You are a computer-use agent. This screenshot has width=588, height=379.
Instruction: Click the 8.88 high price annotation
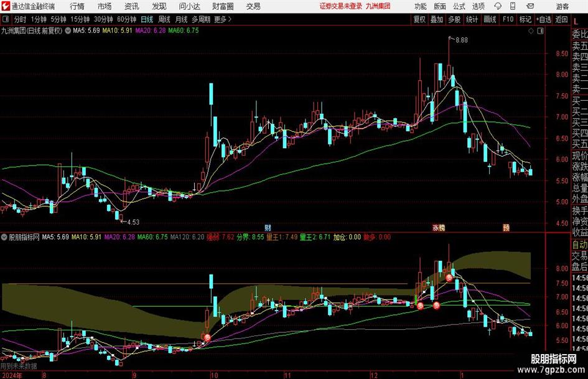coord(462,40)
